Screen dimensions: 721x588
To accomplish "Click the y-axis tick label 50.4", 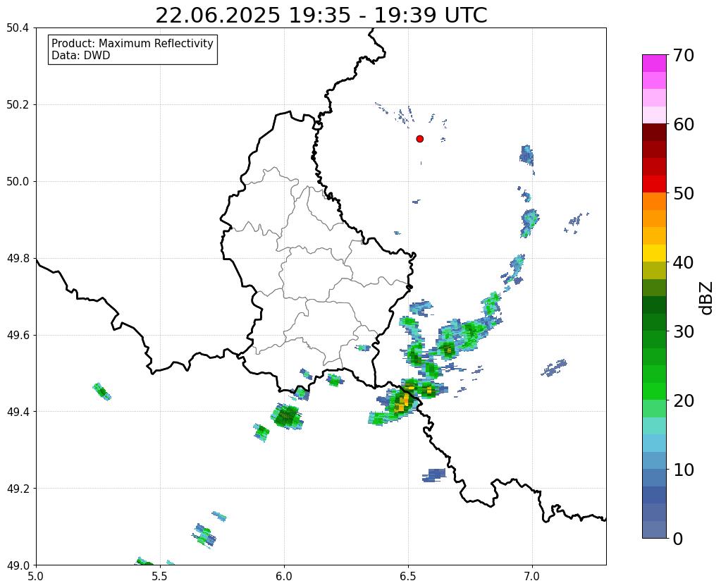I will pyautogui.click(x=18, y=28).
